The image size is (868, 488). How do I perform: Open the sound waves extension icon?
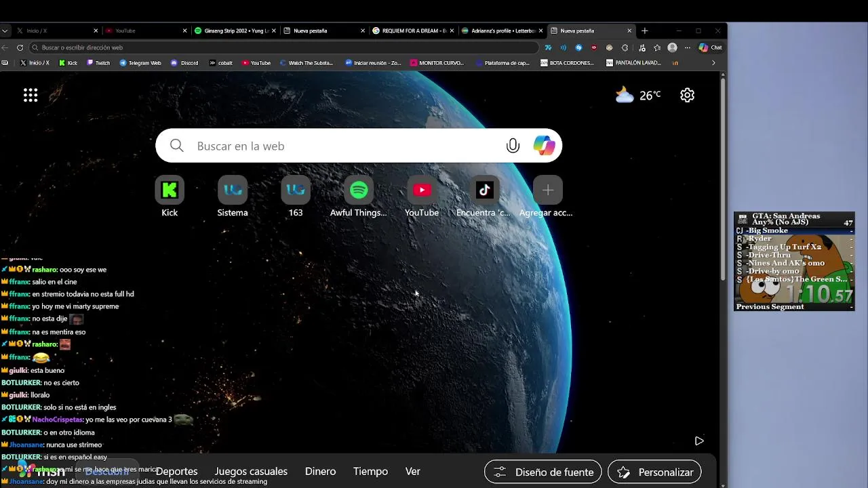point(563,47)
